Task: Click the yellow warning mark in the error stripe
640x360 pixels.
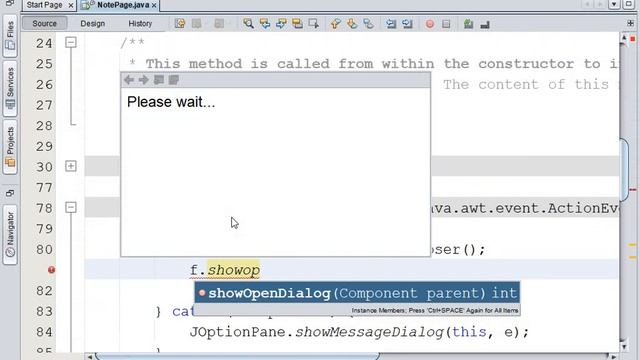Action: pyautogui.click(x=633, y=244)
